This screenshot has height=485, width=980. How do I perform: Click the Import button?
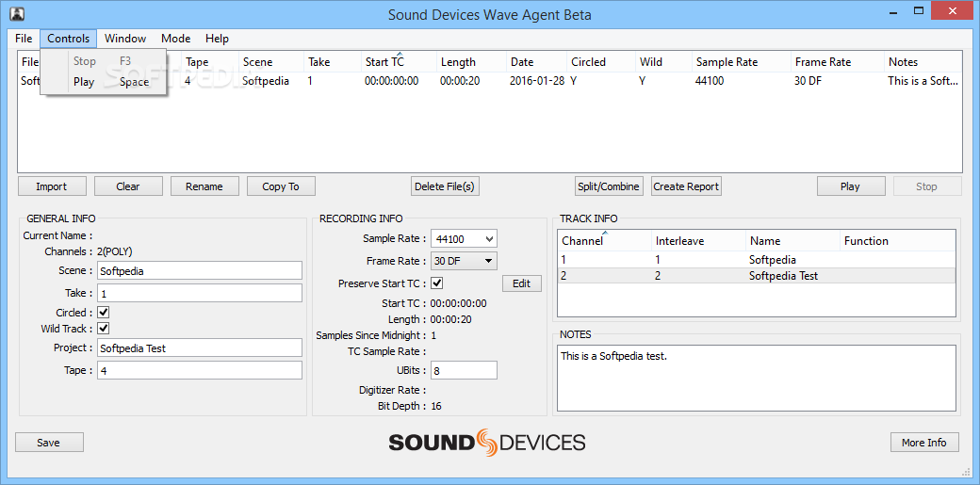(x=52, y=186)
